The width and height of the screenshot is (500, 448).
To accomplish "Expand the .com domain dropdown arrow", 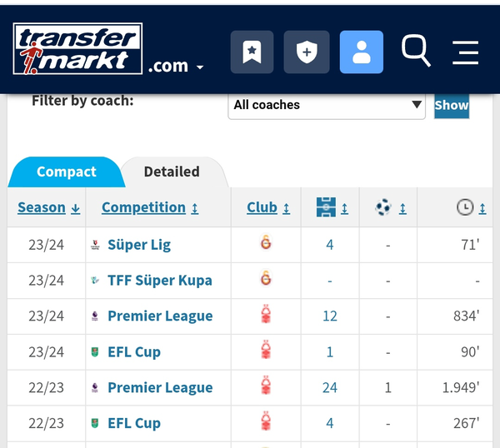I will point(200,67).
